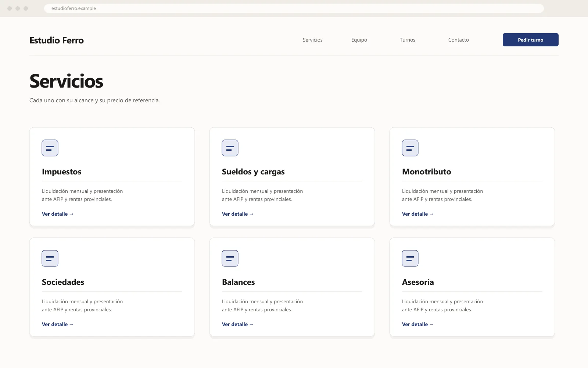Screen dimensions: 588x368
Task: Click the Pedir turno button
Action: pyautogui.click(x=530, y=40)
